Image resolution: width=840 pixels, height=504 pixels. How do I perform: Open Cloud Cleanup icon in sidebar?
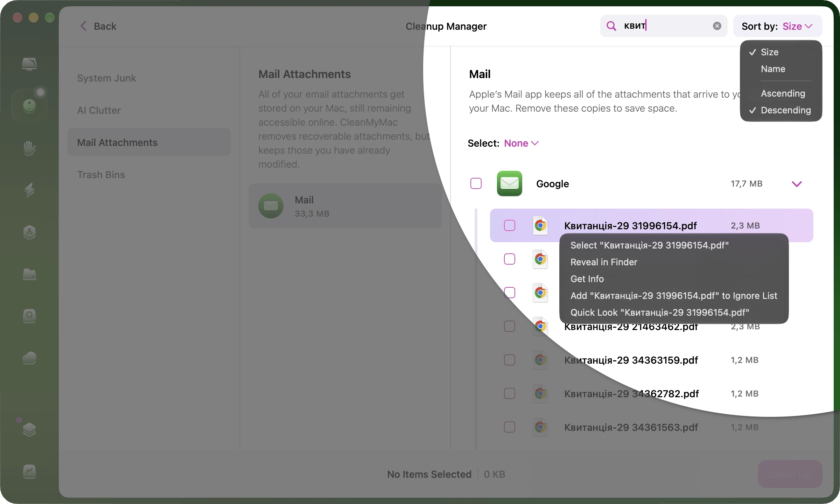pyautogui.click(x=29, y=358)
